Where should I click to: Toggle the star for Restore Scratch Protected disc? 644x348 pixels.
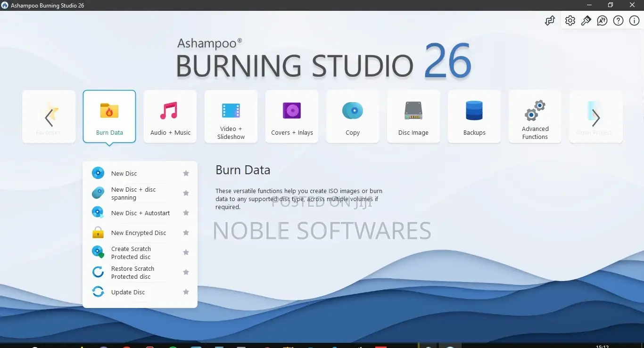click(186, 272)
